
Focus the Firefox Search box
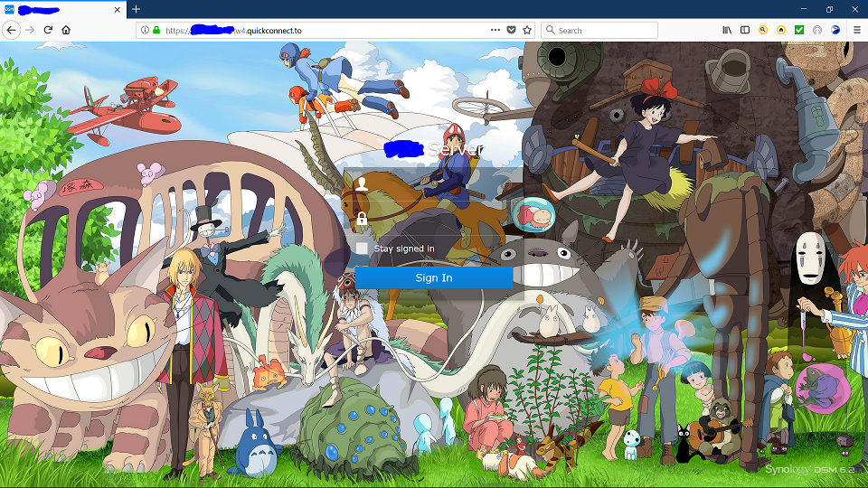[x=599, y=31]
